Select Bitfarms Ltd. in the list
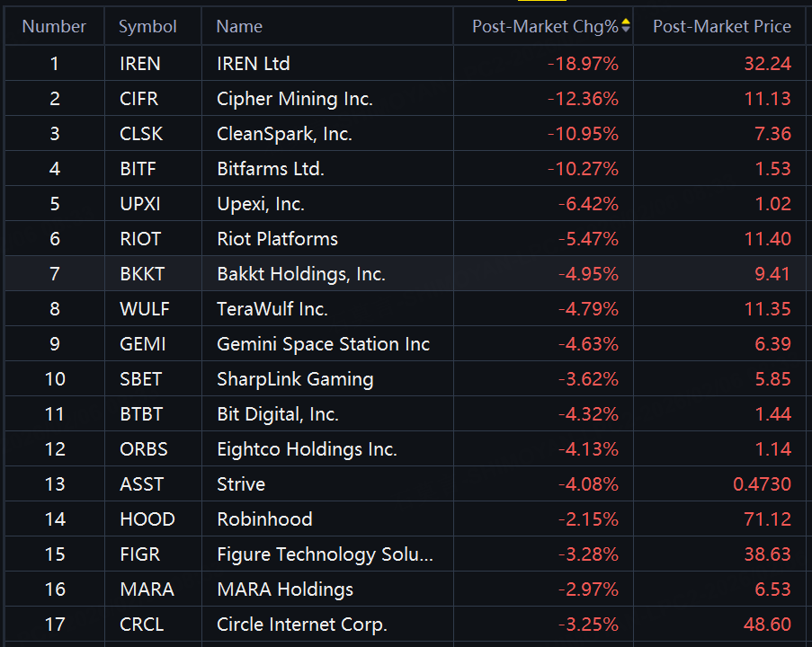This screenshot has width=812, height=647. click(271, 169)
